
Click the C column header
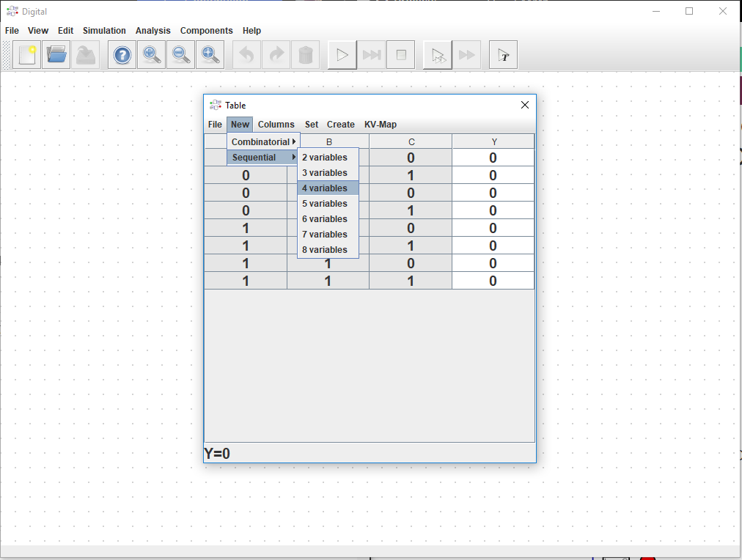tap(411, 142)
